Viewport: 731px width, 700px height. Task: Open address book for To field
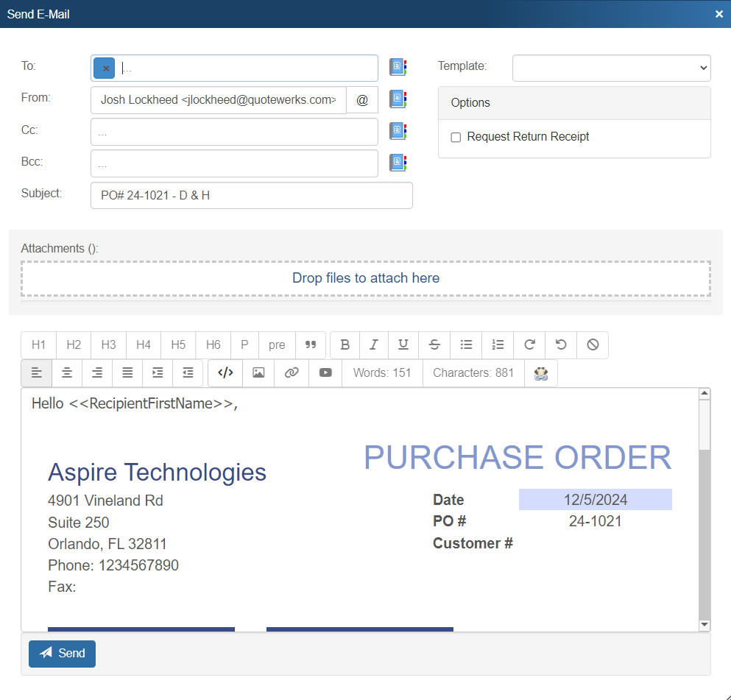pyautogui.click(x=398, y=68)
